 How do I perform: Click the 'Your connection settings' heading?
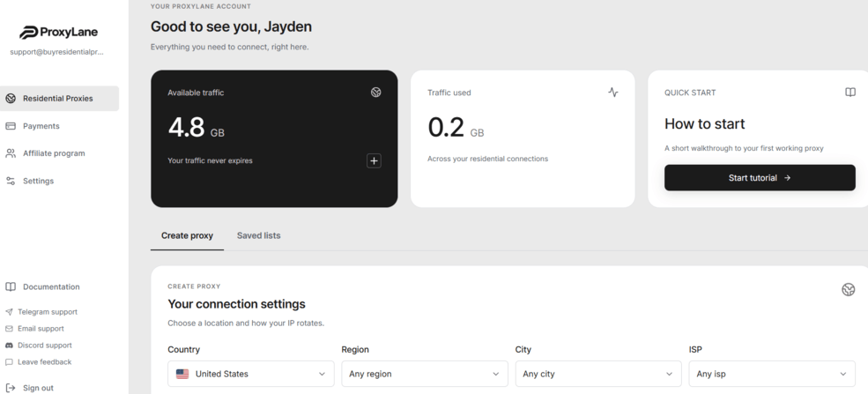click(236, 304)
